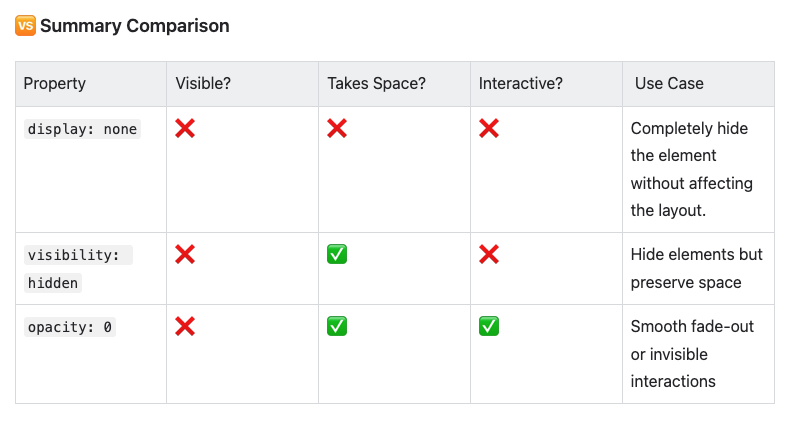This screenshot has width=812, height=423.
Task: Click the opacity: 0 code label
Action: click(x=70, y=327)
